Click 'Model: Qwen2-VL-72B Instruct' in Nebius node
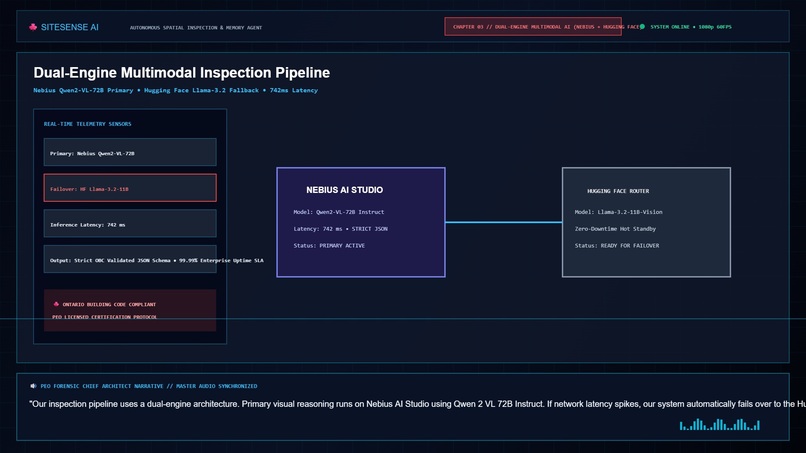The image size is (806, 453). coord(339,212)
